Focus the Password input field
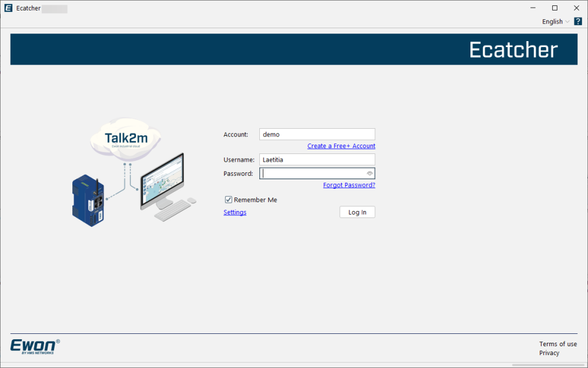The width and height of the screenshot is (588, 368). 312,173
